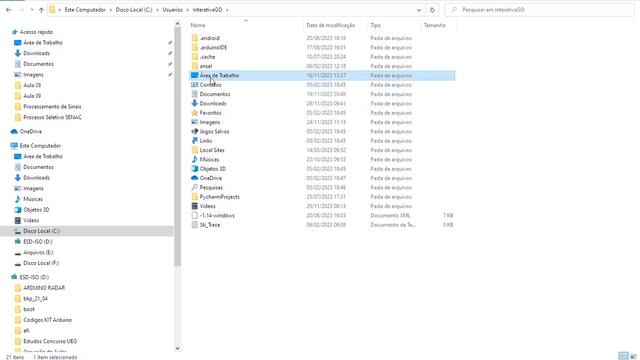Click Documento XML type cell
The image size is (640, 360).
(391, 216)
